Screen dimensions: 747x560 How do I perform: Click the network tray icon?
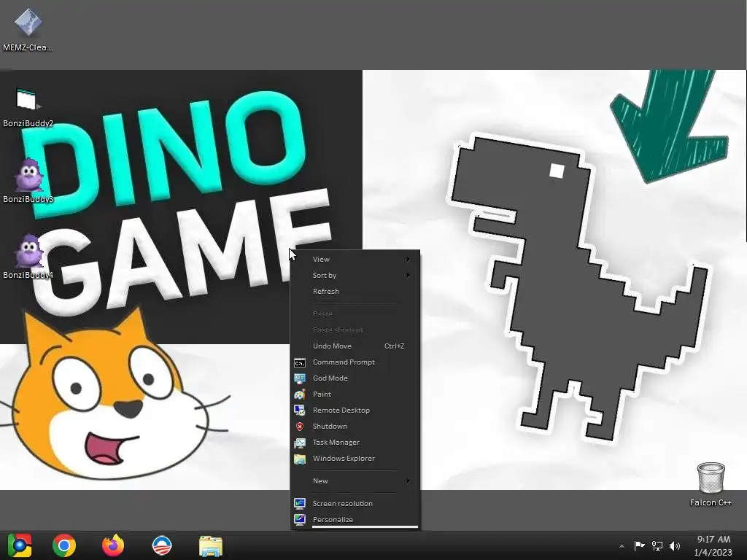pyautogui.click(x=657, y=545)
